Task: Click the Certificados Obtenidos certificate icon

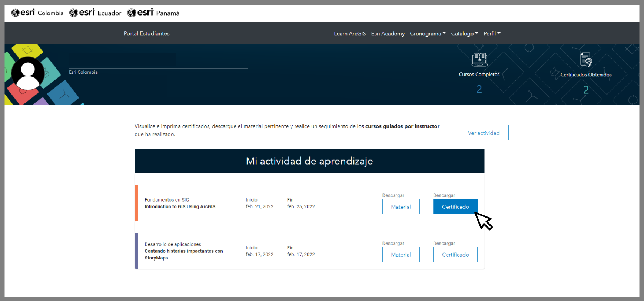Action: (x=586, y=59)
